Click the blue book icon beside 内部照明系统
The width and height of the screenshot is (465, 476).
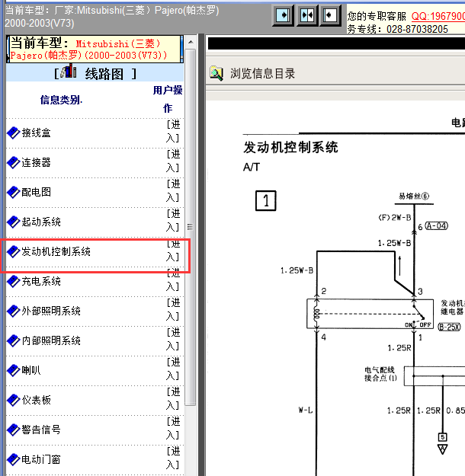pos(14,340)
